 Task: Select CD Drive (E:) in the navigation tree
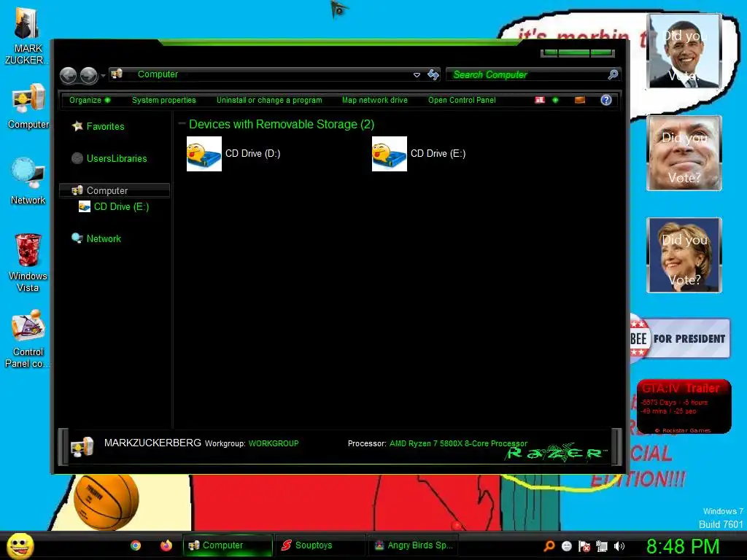(x=114, y=206)
